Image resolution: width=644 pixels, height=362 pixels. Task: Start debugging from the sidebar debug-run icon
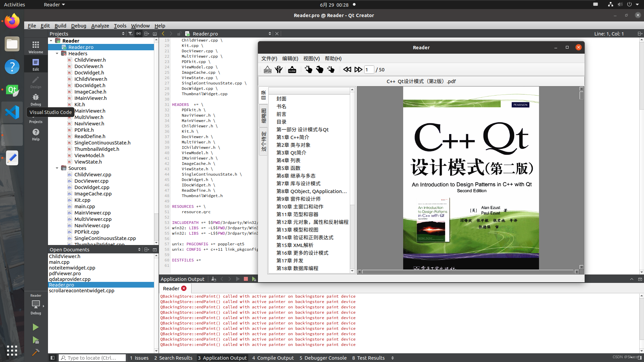coord(36,341)
